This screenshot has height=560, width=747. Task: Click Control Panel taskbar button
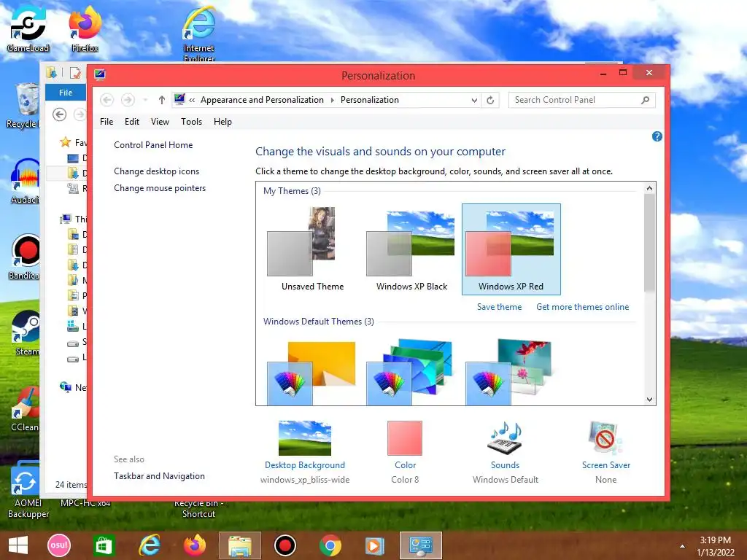coord(421,545)
